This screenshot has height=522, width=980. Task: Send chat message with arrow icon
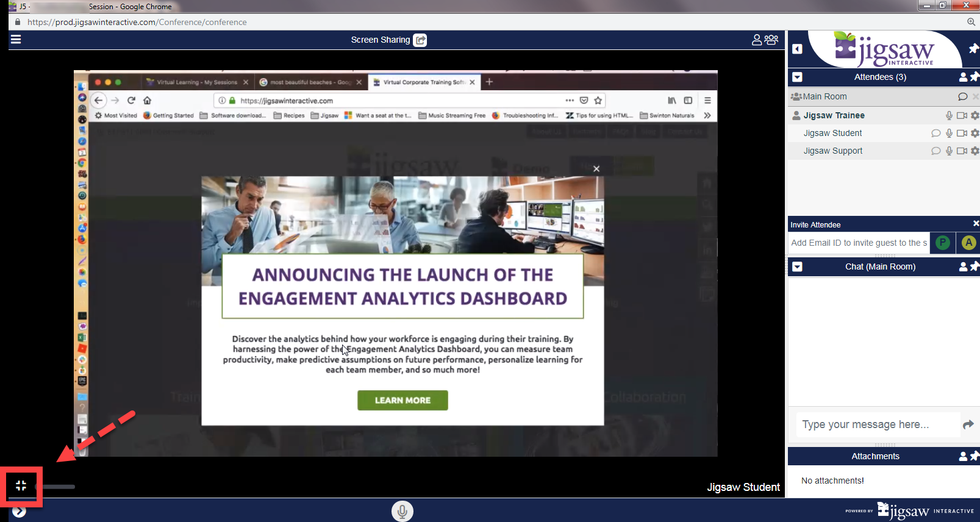pos(968,424)
